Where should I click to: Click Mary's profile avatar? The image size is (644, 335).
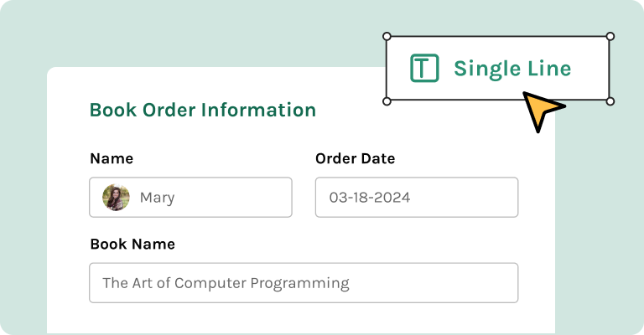116,197
